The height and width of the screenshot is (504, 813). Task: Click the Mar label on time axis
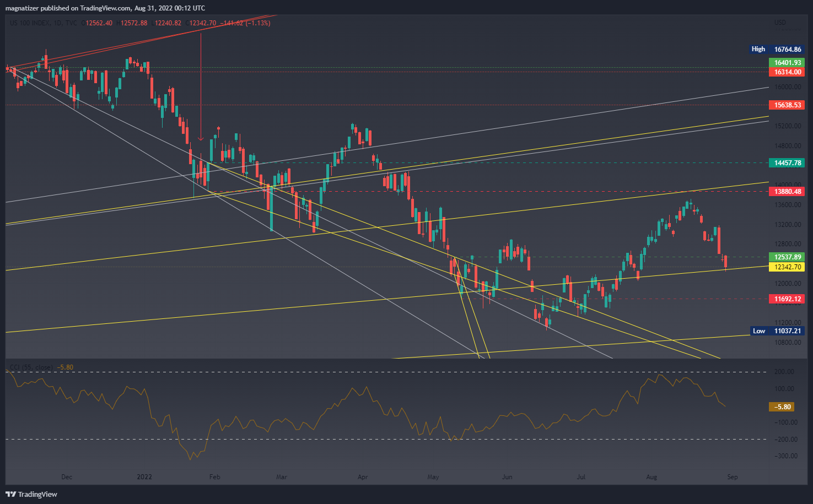(282, 477)
